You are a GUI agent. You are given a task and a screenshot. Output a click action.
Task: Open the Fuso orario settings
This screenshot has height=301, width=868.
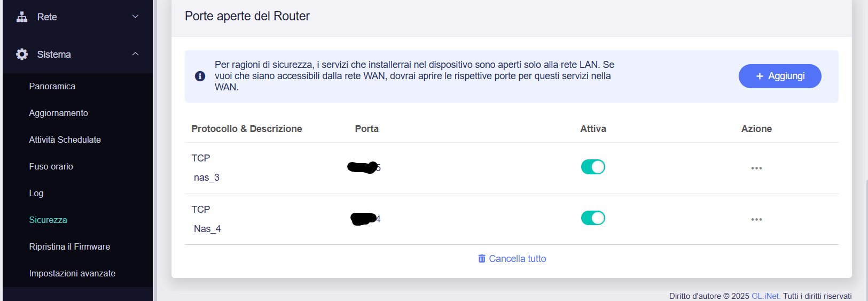[51, 166]
